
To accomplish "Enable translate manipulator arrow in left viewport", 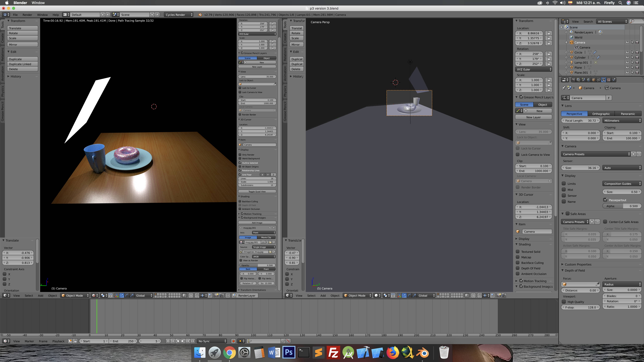I will 122,296.
